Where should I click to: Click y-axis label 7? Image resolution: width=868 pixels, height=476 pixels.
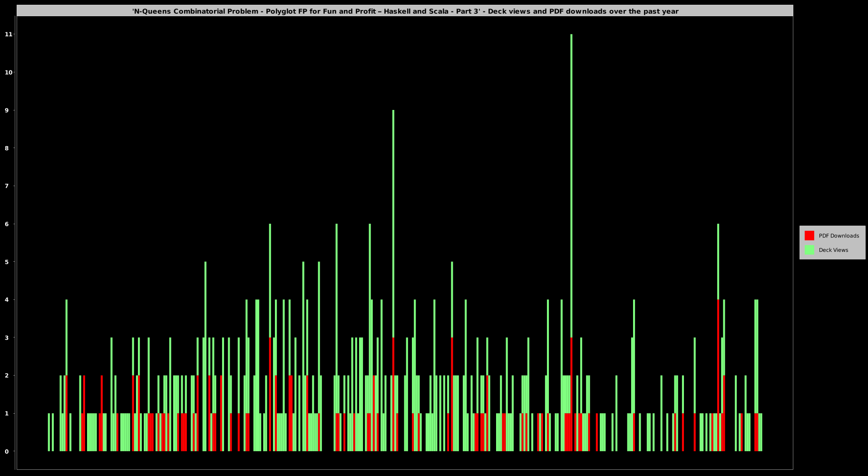tap(7, 186)
